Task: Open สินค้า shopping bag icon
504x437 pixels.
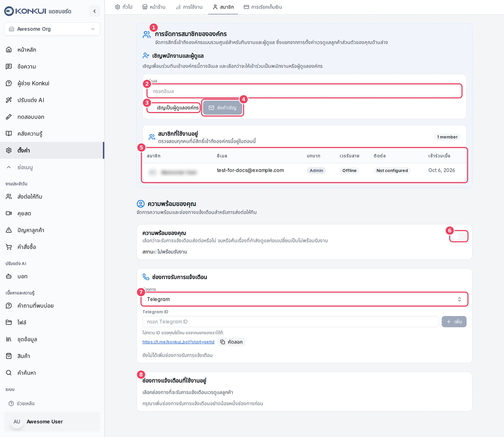Action: click(x=9, y=356)
